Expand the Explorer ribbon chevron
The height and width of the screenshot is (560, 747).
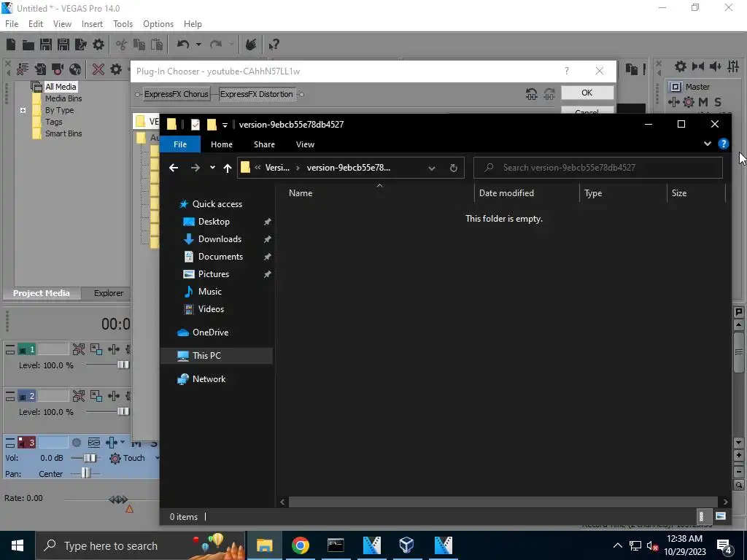tap(708, 144)
